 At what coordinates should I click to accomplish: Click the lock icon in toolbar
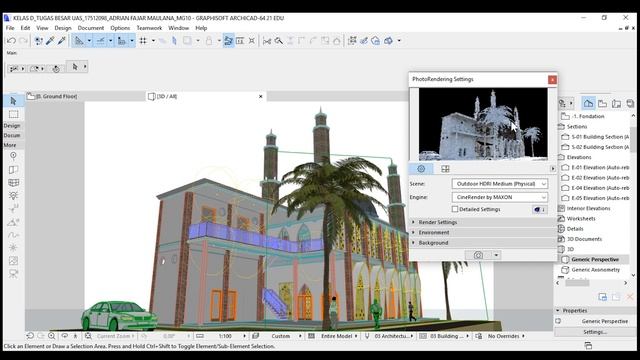tap(209, 40)
